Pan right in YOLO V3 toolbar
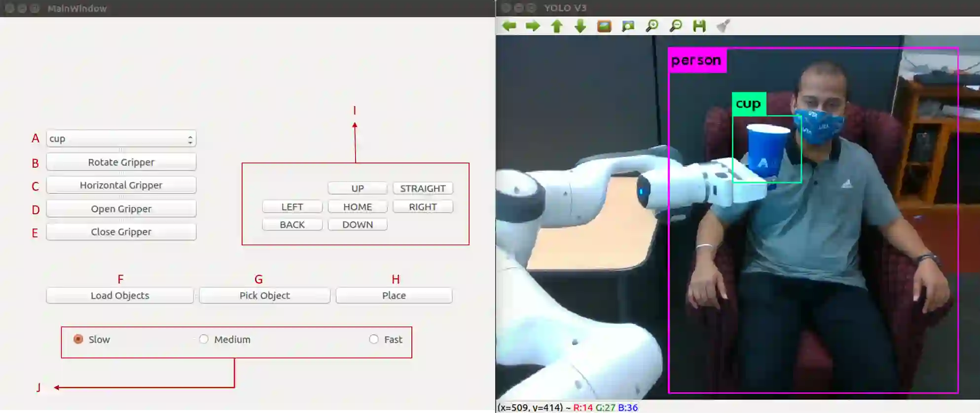 533,26
